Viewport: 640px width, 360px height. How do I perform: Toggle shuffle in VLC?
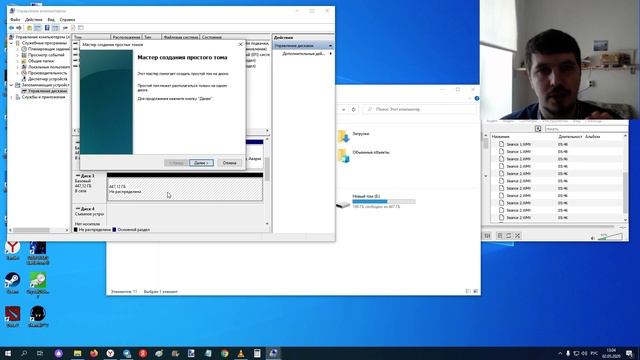[x=518, y=236]
